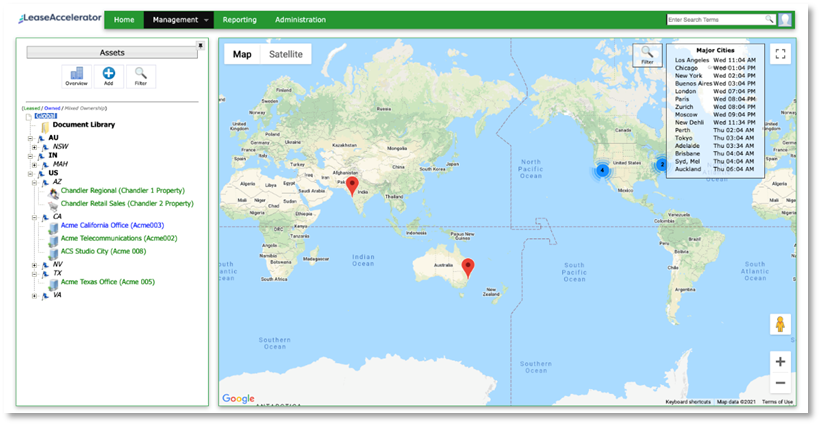Select the NV tree label

click(x=58, y=265)
